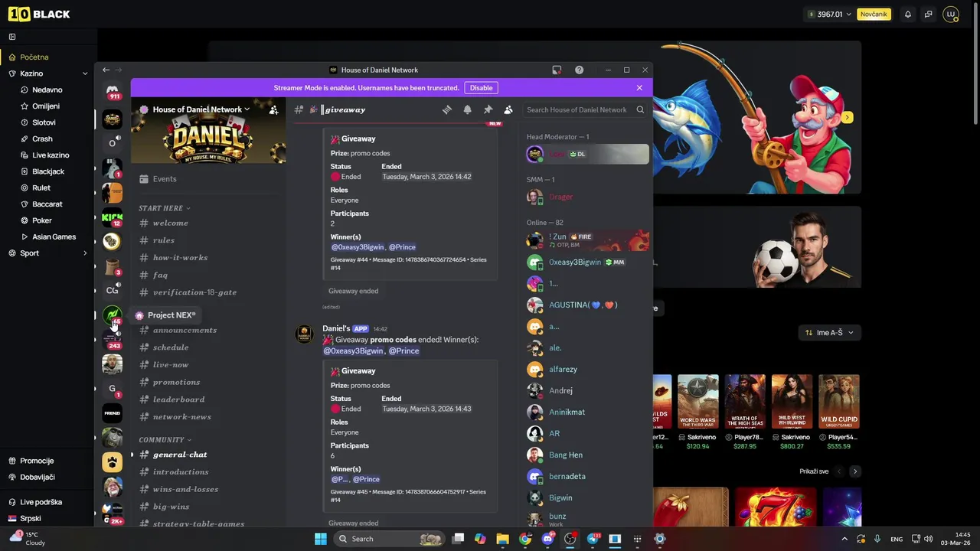
Task: Select Project NEX server icon
Action: (x=113, y=315)
